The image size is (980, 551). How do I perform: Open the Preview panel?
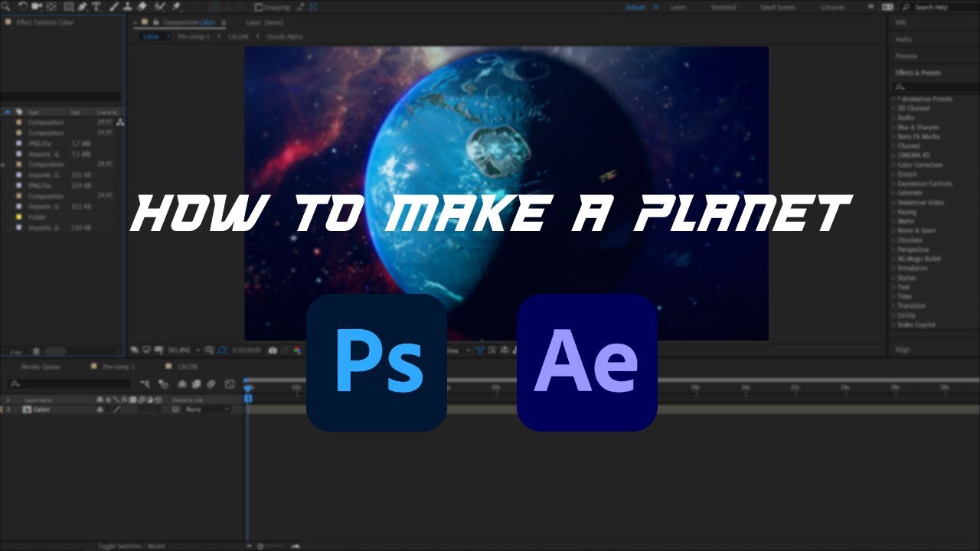pyautogui.click(x=906, y=56)
